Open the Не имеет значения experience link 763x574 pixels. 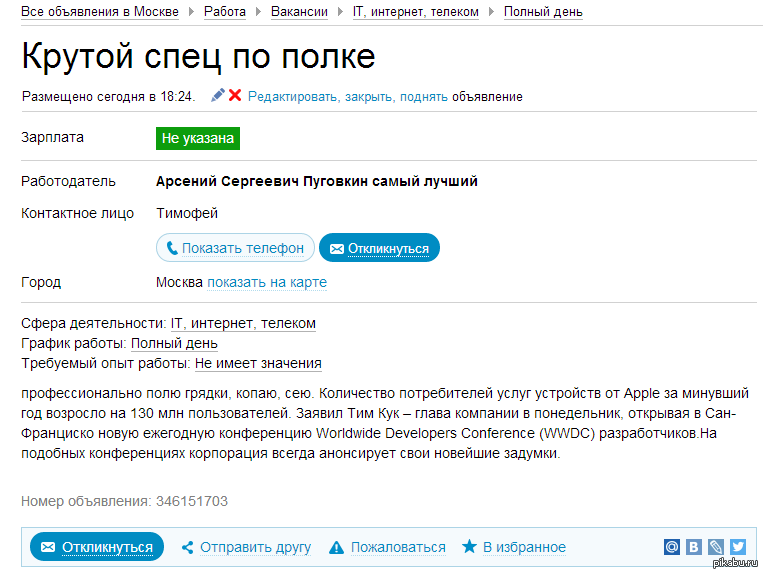[x=258, y=363]
